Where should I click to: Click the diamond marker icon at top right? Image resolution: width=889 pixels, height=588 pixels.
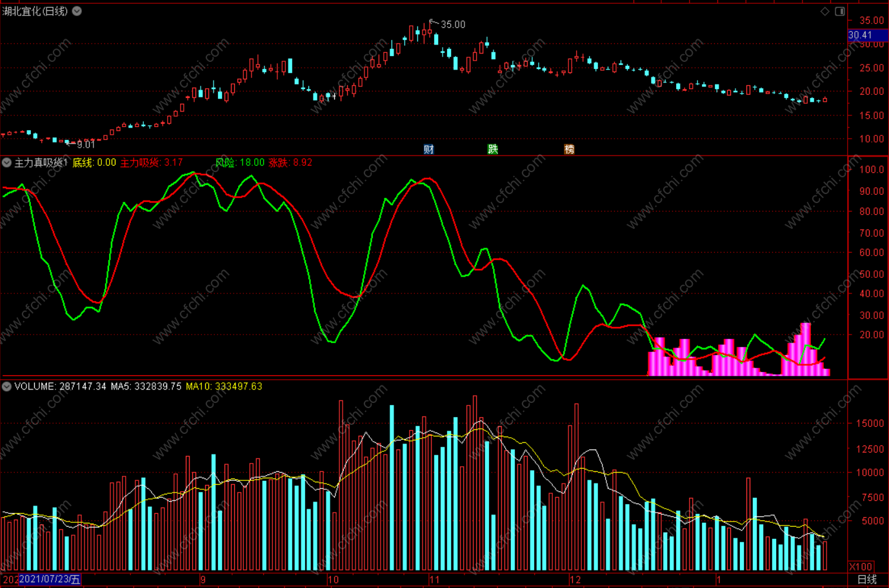coord(824,11)
